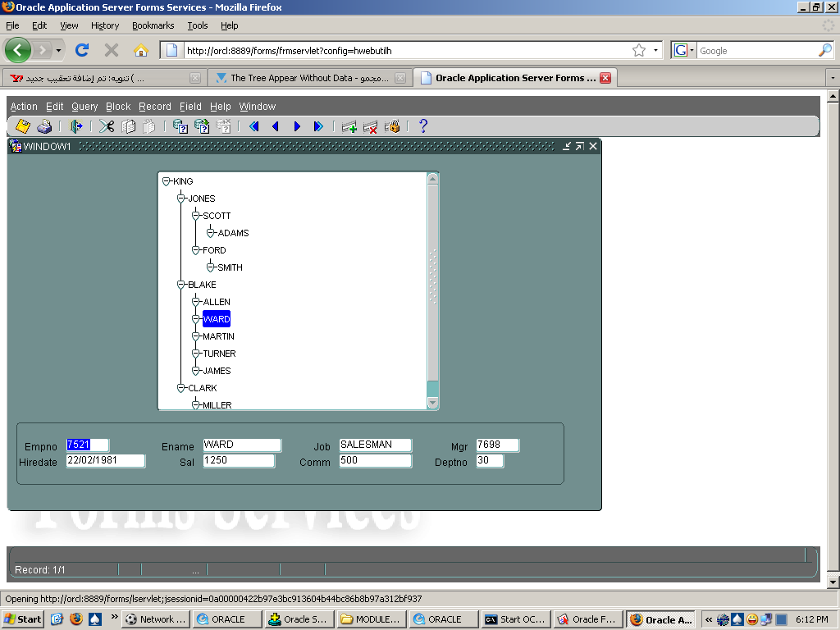This screenshot has height=630, width=840.
Task: Click the Ename input field
Action: 241,445
